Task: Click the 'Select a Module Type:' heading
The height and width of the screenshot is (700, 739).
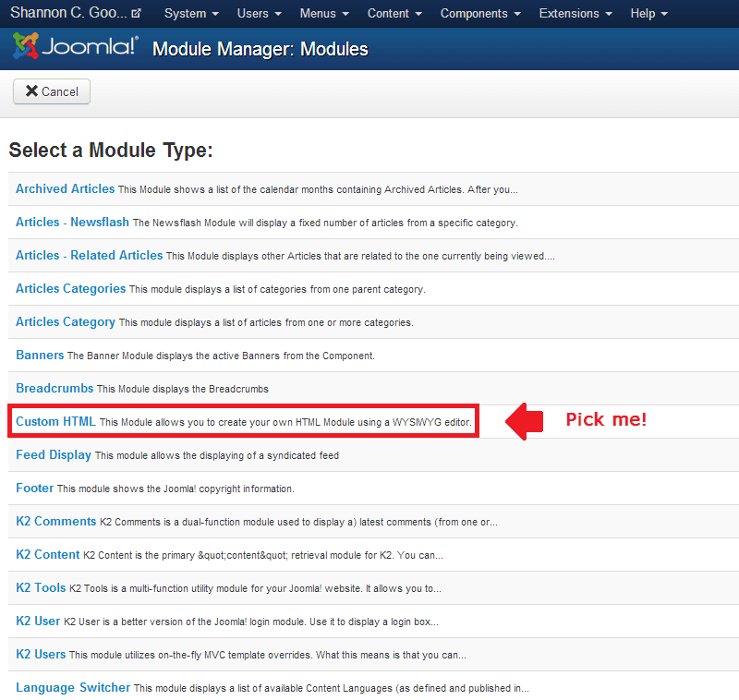Action: 111,151
